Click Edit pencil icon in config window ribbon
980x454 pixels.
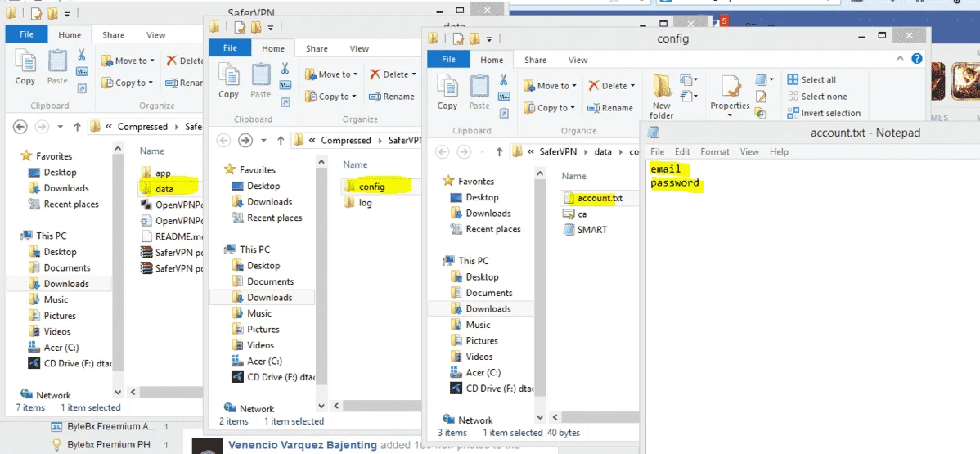761,97
